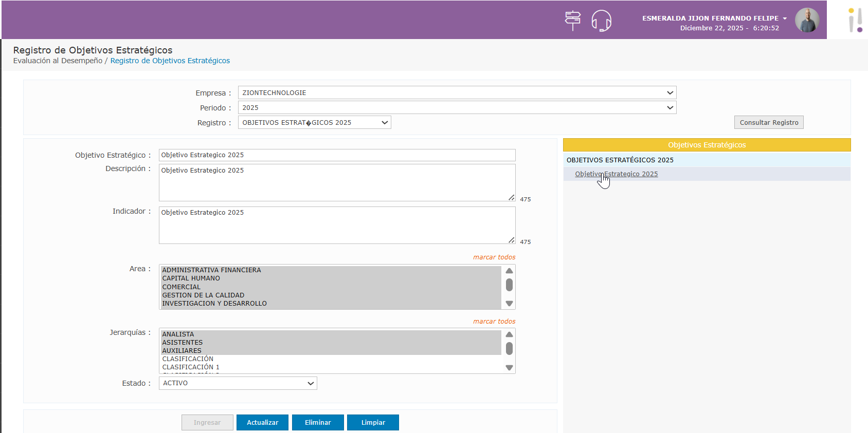Click inside the Indicador text area
Screen dimensions: 868x433
pos(337,225)
